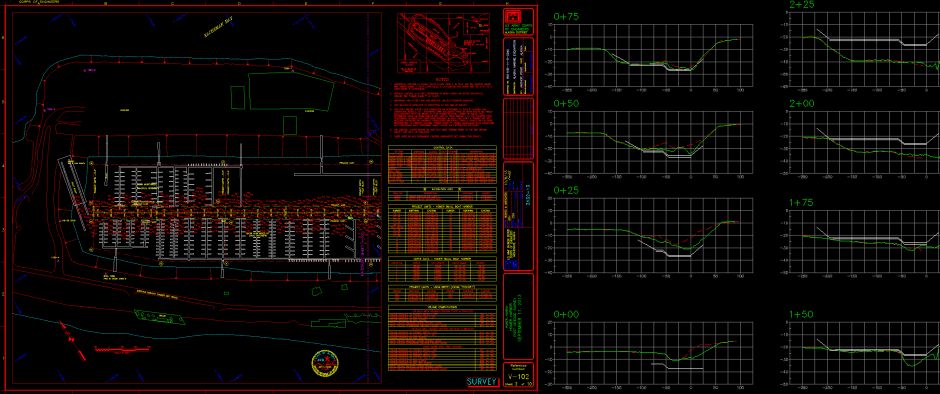This screenshot has height=394, width=940.
Task: Click the circular yellow survey seal emblem
Action: pyautogui.click(x=326, y=362)
